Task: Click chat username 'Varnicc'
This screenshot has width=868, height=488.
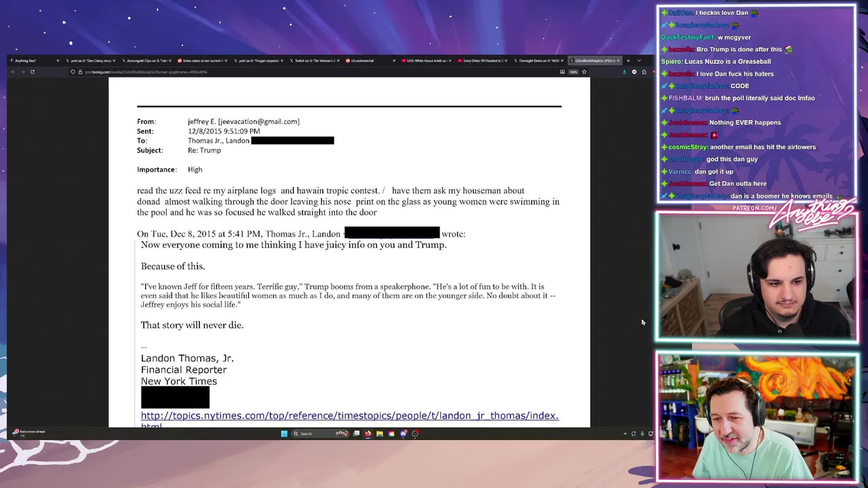Action: [x=681, y=171]
